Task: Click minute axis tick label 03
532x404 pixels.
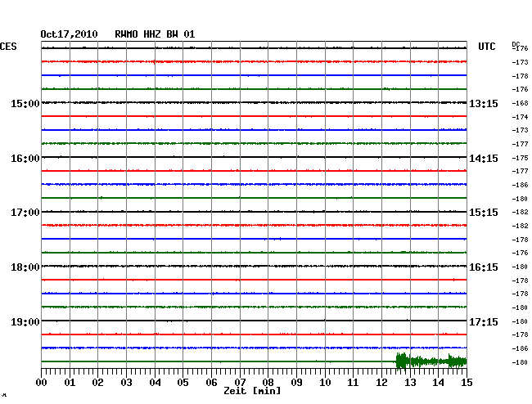Action: [x=126, y=382]
